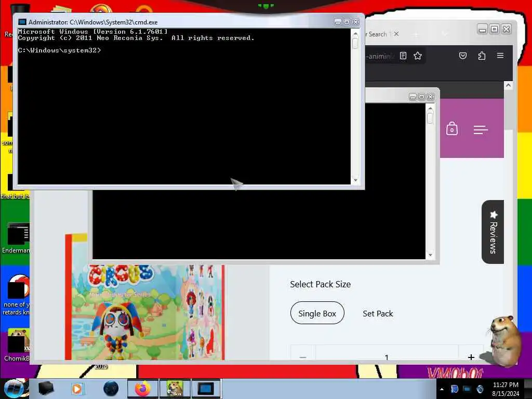Open the Windows Start orb

14,389
